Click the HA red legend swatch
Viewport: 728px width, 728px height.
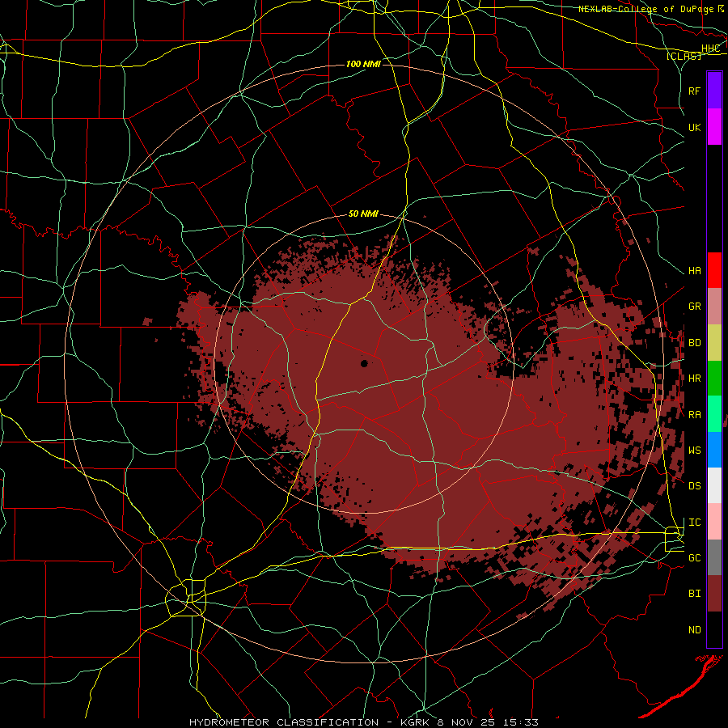click(714, 270)
